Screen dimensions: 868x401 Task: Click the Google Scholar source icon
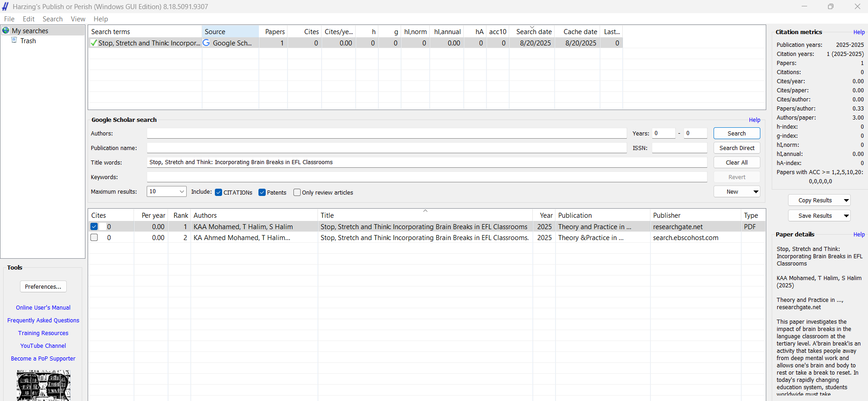[206, 43]
